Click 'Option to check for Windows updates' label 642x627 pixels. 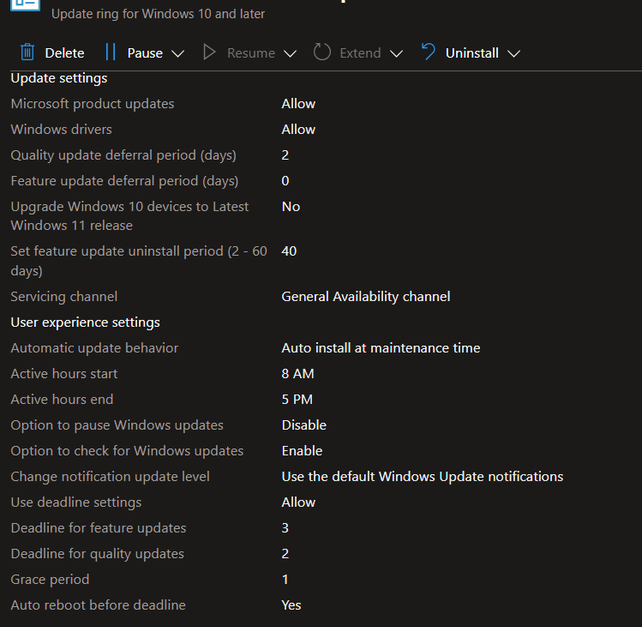(127, 451)
